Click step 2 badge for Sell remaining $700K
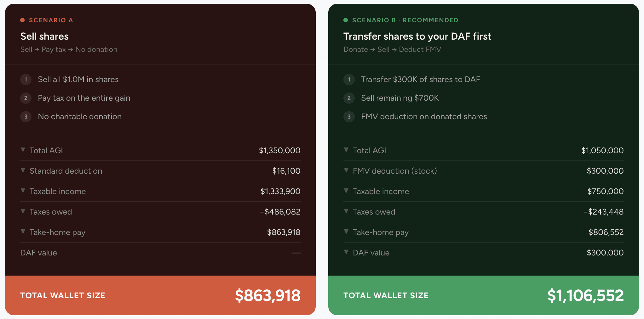 click(349, 98)
